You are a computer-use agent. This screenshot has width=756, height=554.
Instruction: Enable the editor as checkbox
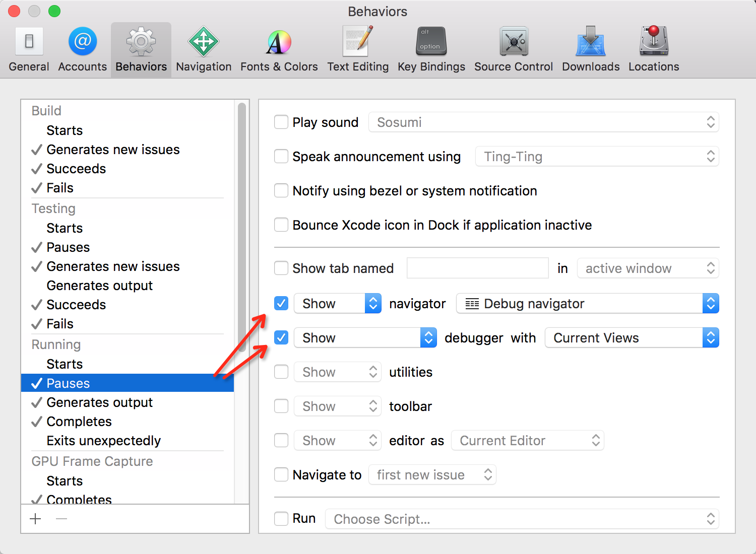281,440
